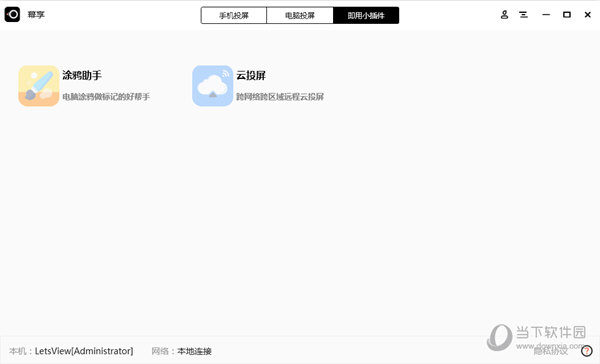Open the 云投屏 cloud plugin icon
The width and height of the screenshot is (600, 364).
point(213,86)
